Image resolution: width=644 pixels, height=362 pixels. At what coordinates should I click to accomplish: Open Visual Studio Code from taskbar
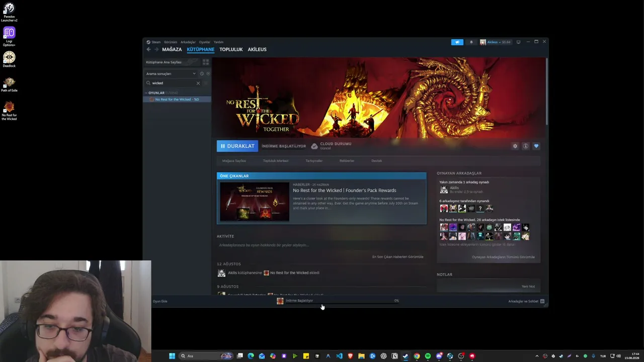coord(339,356)
